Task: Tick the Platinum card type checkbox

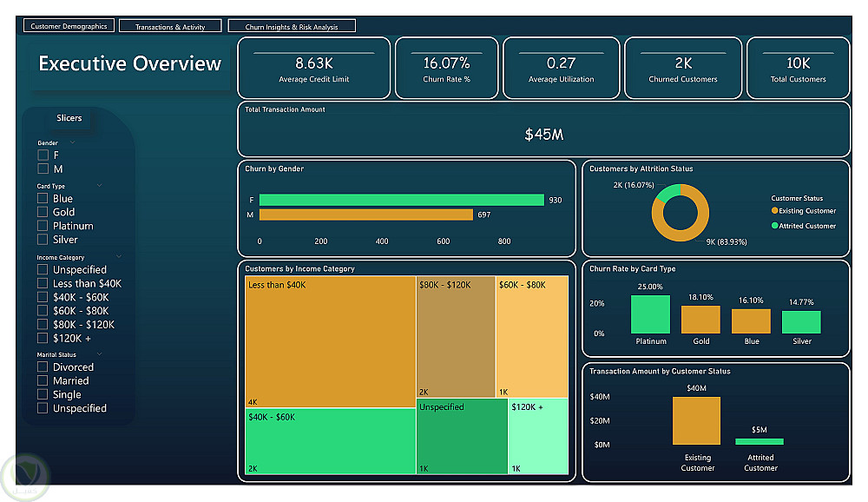Action: [43, 226]
